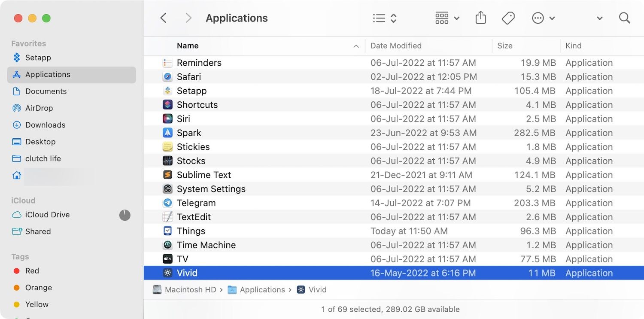Click the Sublime Text icon
Image resolution: width=644 pixels, height=319 pixels.
167,175
